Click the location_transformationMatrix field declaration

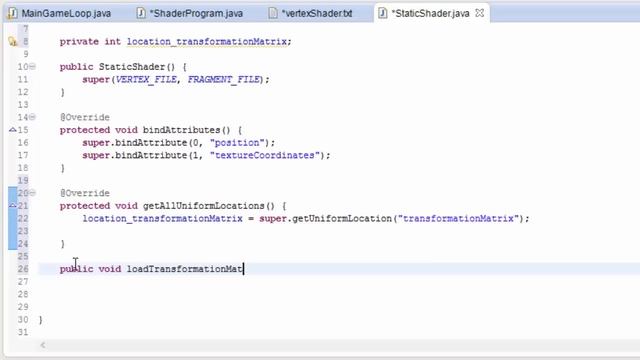point(207,42)
